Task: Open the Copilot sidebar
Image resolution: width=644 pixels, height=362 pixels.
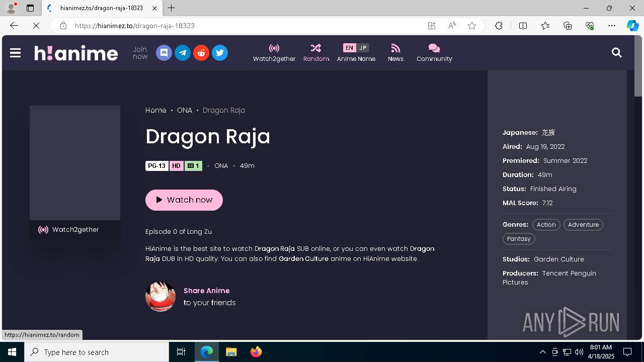Action: (x=632, y=26)
